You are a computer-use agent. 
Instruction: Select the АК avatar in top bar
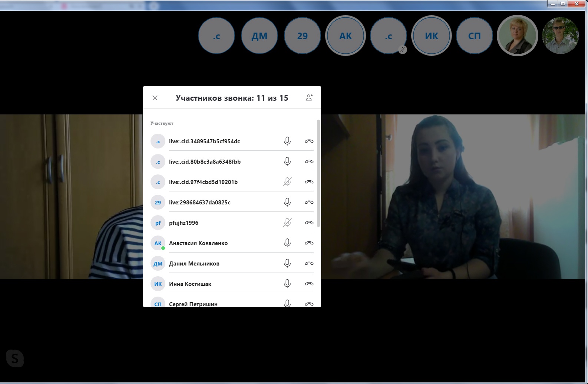345,36
